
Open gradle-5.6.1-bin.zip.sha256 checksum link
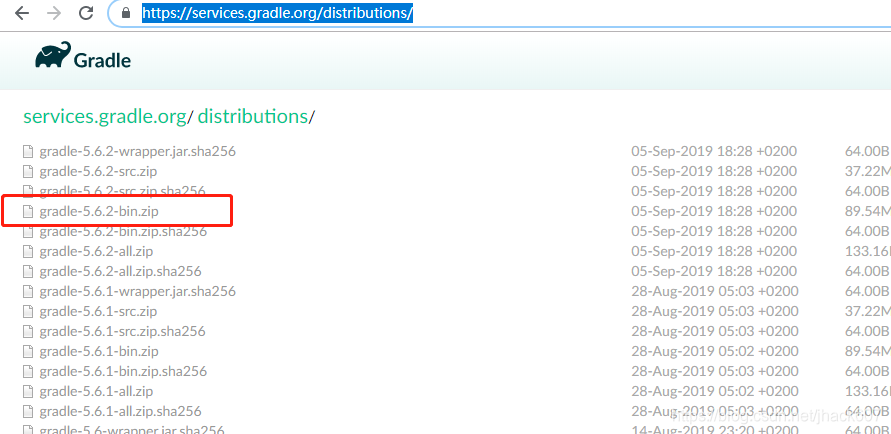pos(123,372)
